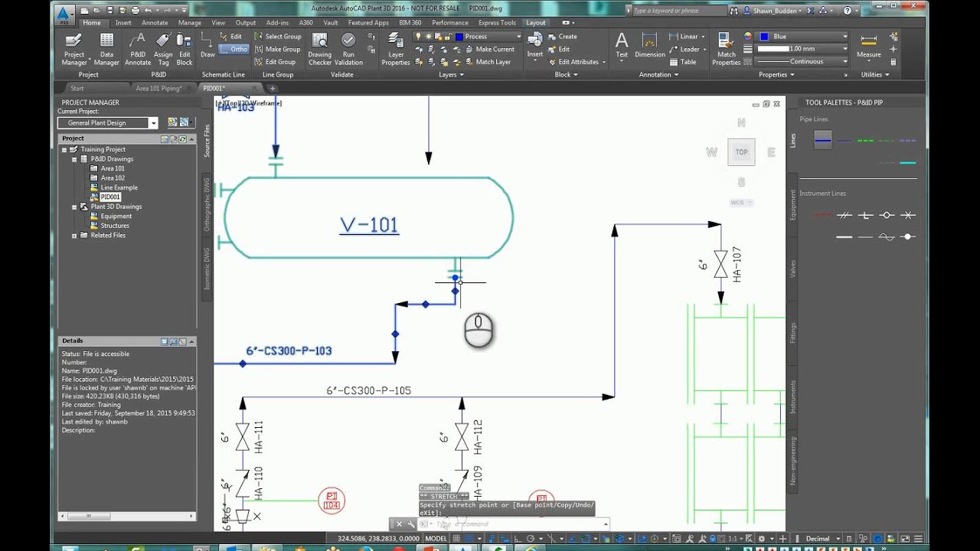Viewport: 980px width, 551px height.
Task: Select the Text annotation tool
Action: [x=622, y=45]
